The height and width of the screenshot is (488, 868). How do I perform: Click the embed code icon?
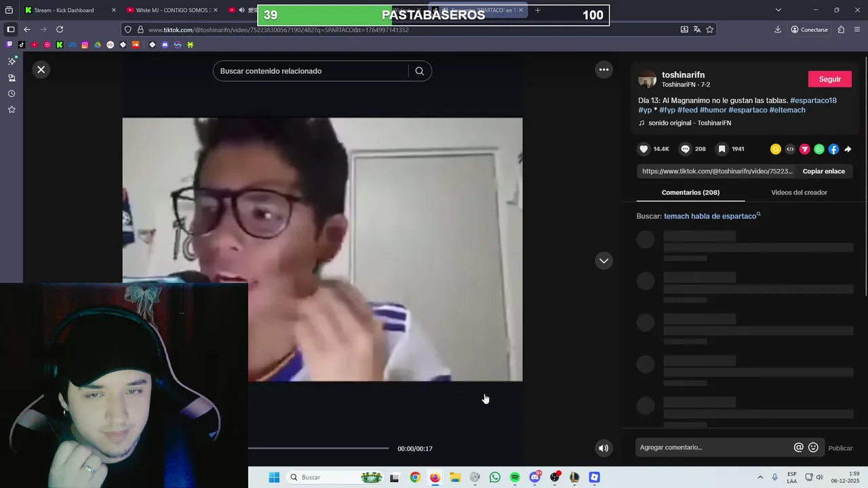790,149
